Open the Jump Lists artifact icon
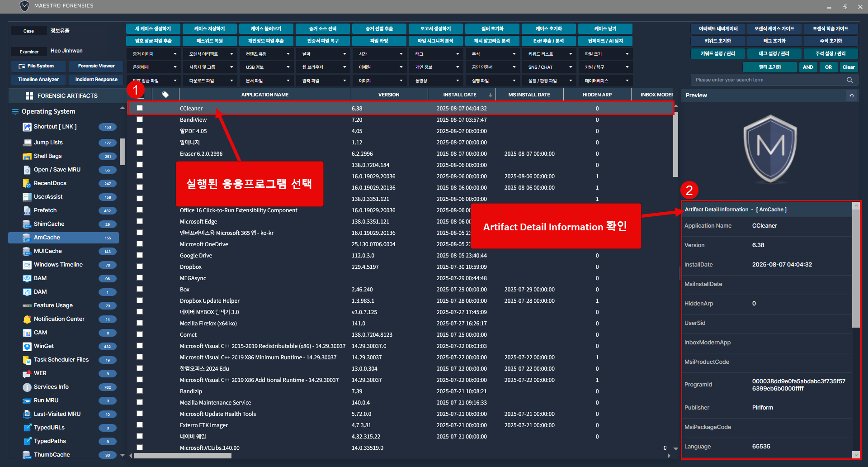This screenshot has height=467, width=868. point(27,143)
